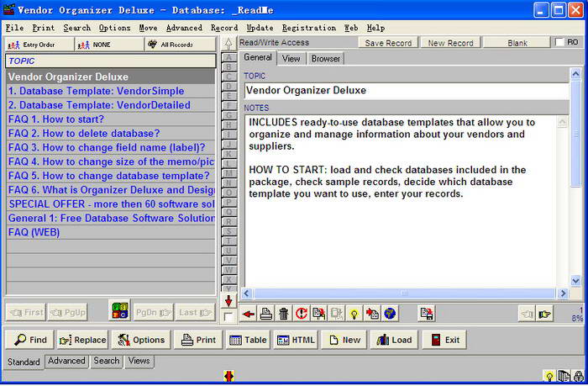Click the light bulb icon in record toolbar
The image size is (588, 386).
[x=354, y=314]
